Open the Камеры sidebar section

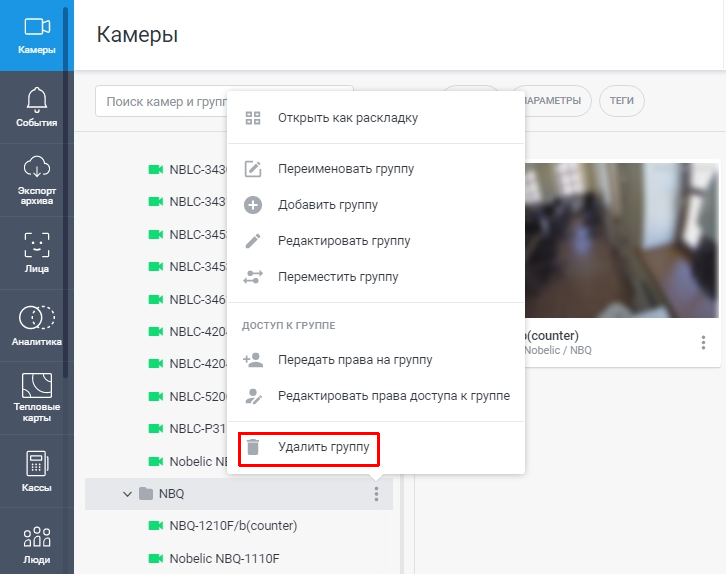37,36
